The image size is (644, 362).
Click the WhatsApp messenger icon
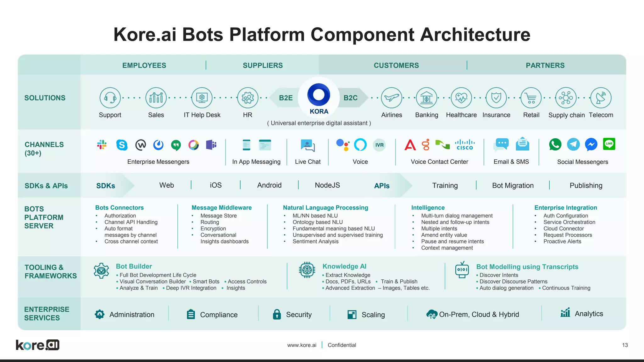tap(555, 145)
